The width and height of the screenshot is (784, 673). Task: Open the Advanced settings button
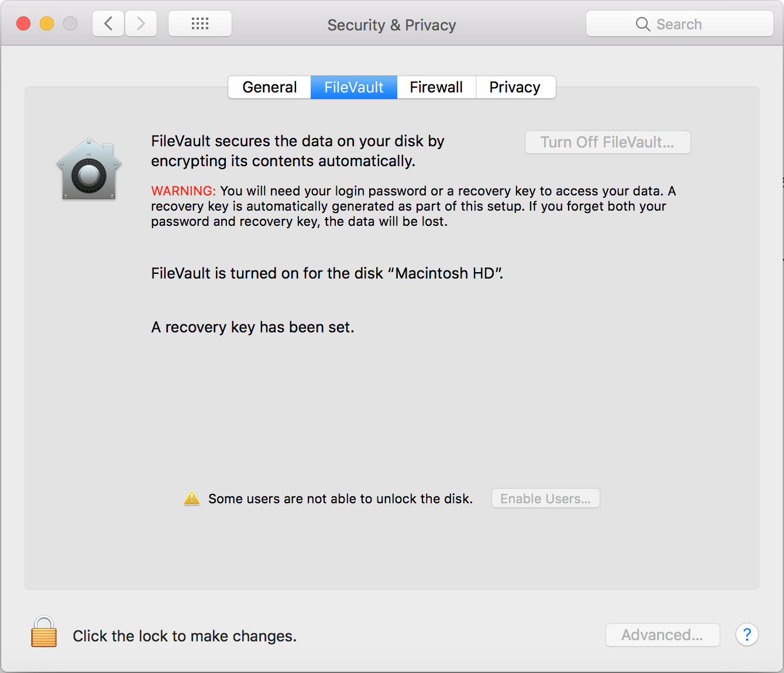coord(663,635)
